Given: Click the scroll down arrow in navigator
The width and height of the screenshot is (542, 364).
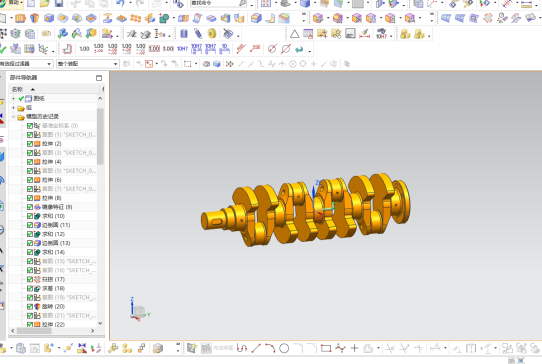Looking at the screenshot, I should coord(100,324).
